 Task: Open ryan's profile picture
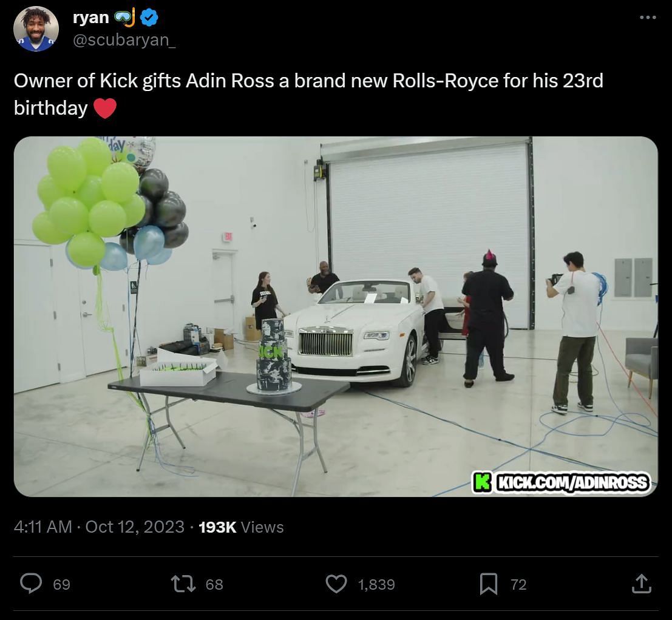(36, 29)
